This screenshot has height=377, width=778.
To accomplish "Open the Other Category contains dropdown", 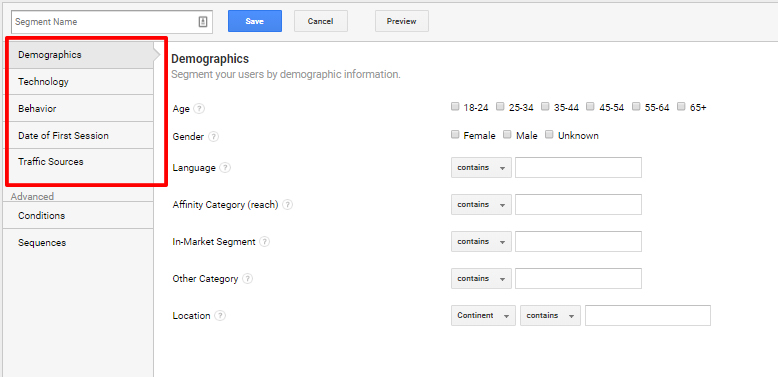I will pyautogui.click(x=481, y=278).
